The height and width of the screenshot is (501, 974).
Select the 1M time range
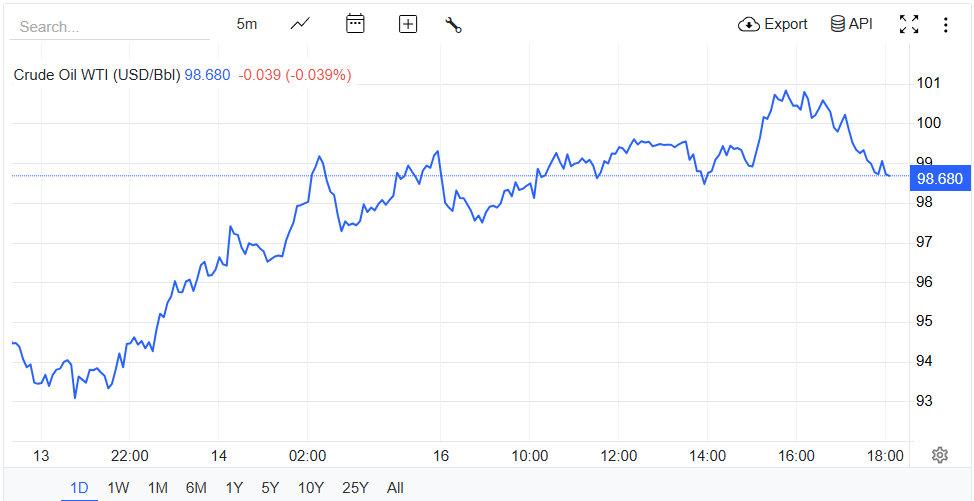pos(157,488)
